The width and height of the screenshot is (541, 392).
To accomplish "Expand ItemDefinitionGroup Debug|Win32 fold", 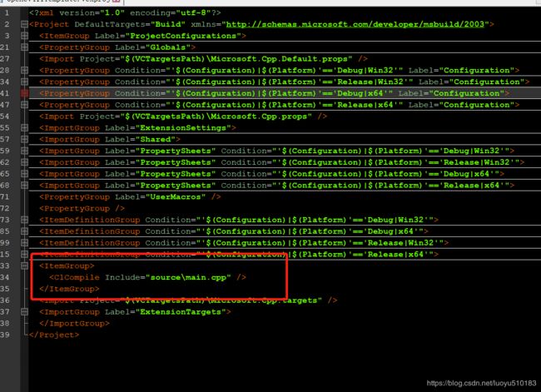I will pyautogui.click(x=24, y=220).
